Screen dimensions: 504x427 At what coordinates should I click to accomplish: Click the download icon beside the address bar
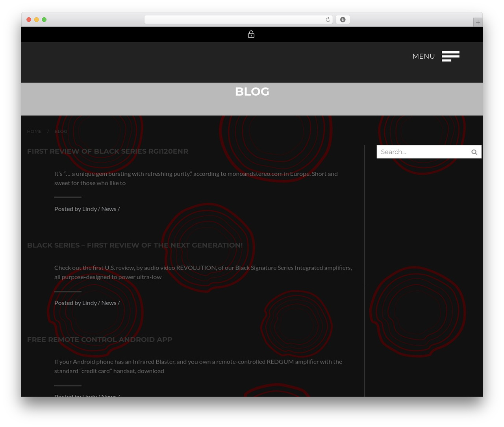pos(343,20)
